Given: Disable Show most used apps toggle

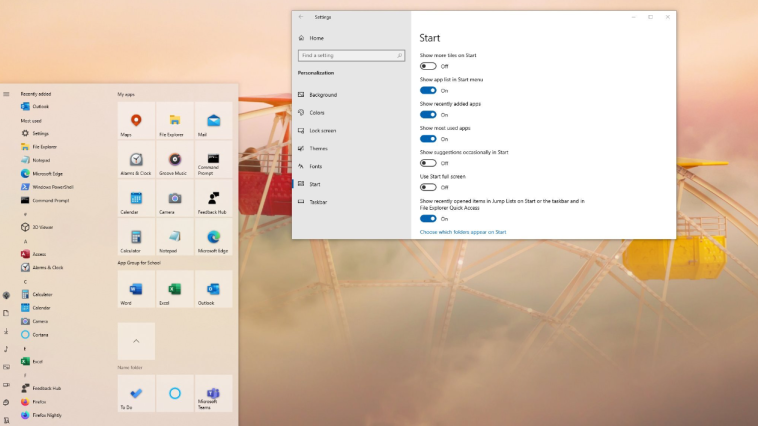Looking at the screenshot, I should pyautogui.click(x=428, y=139).
